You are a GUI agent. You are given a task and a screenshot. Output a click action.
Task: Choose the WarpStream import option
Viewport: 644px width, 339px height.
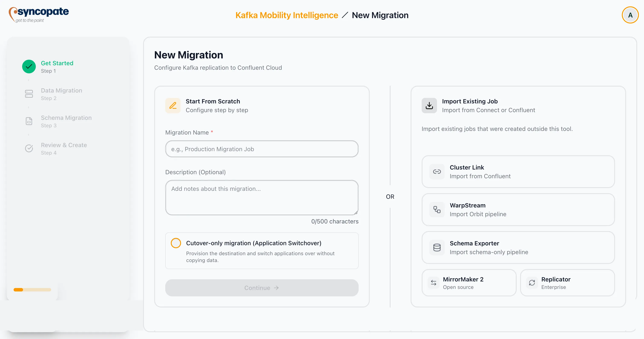click(x=518, y=210)
